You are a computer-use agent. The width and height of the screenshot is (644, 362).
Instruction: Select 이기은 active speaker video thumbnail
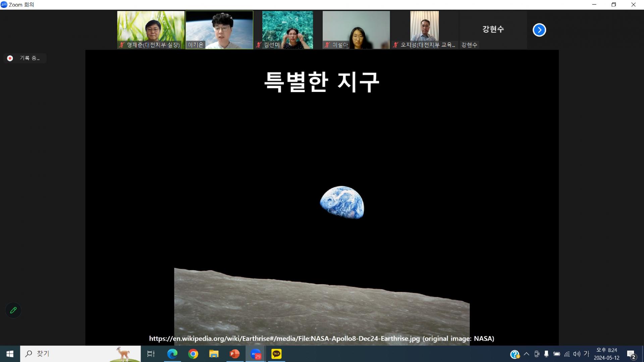point(219,30)
